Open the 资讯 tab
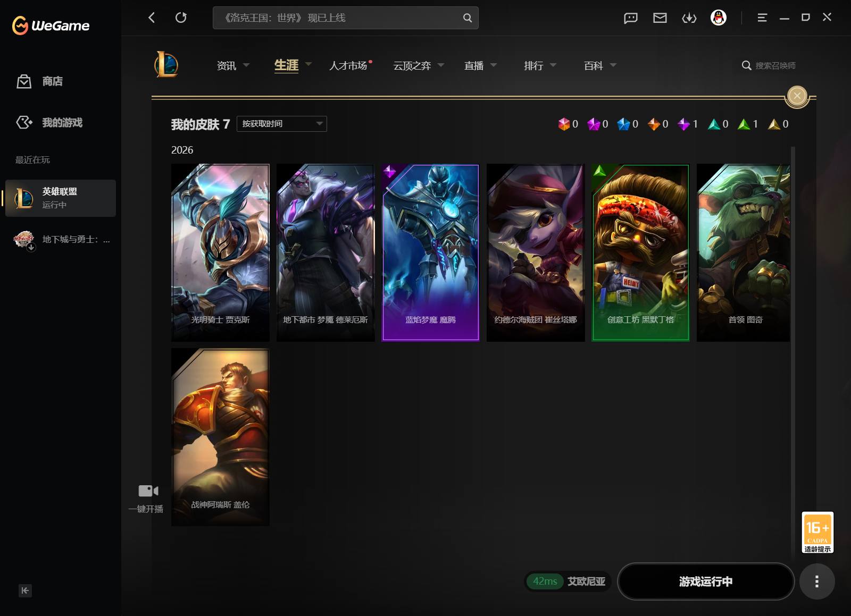 point(227,65)
